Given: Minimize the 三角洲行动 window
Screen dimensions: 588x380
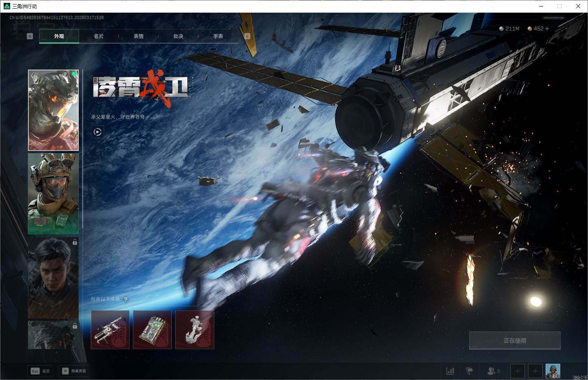Looking at the screenshot, I should pos(542,6).
